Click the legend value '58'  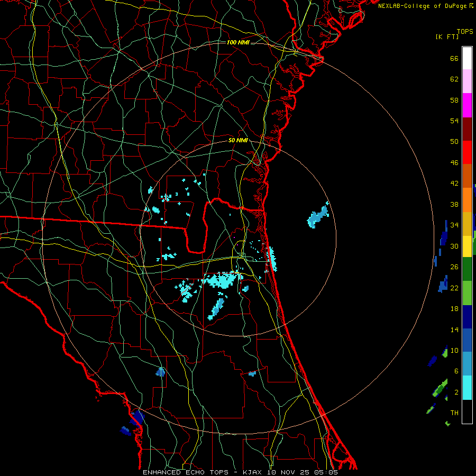coord(454,100)
